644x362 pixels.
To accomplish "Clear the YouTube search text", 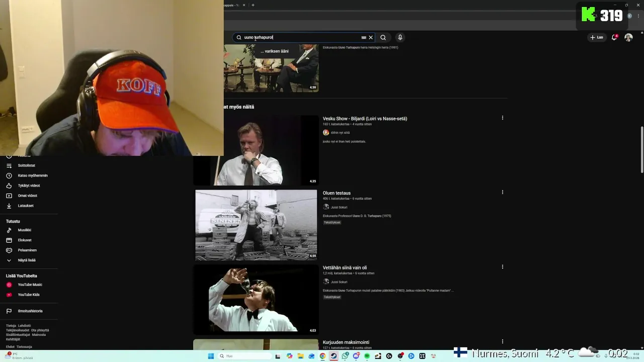I will click(371, 37).
